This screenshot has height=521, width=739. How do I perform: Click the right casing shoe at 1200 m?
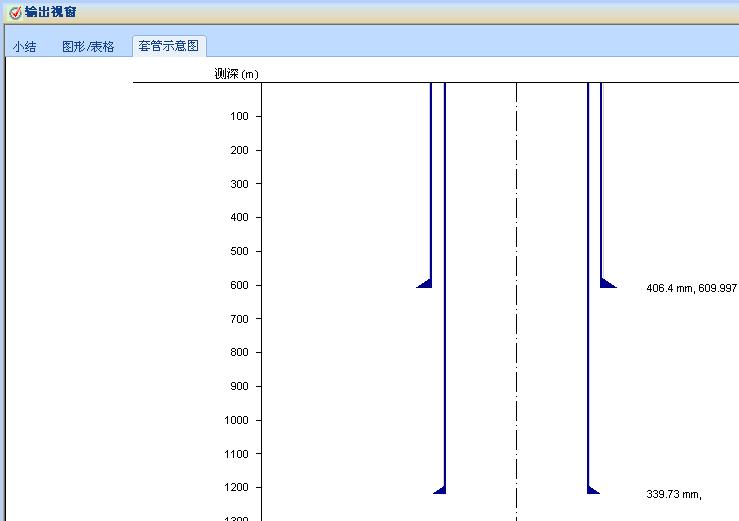[593, 489]
